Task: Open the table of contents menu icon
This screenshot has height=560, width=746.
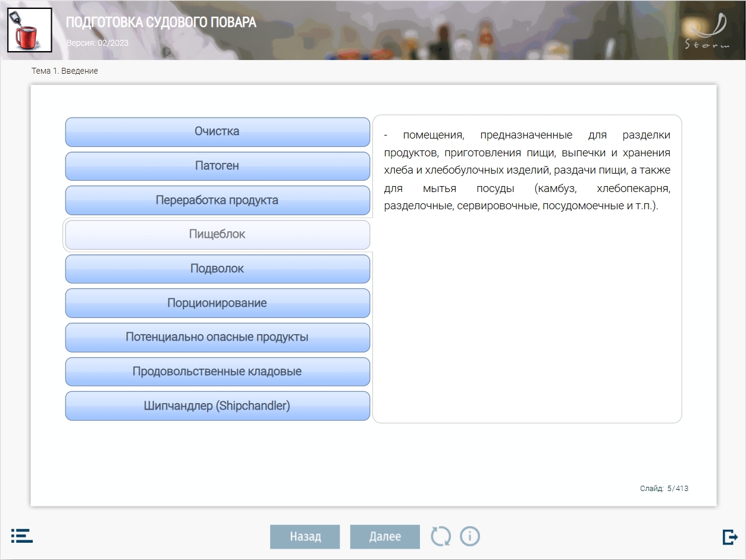Action: (x=22, y=536)
